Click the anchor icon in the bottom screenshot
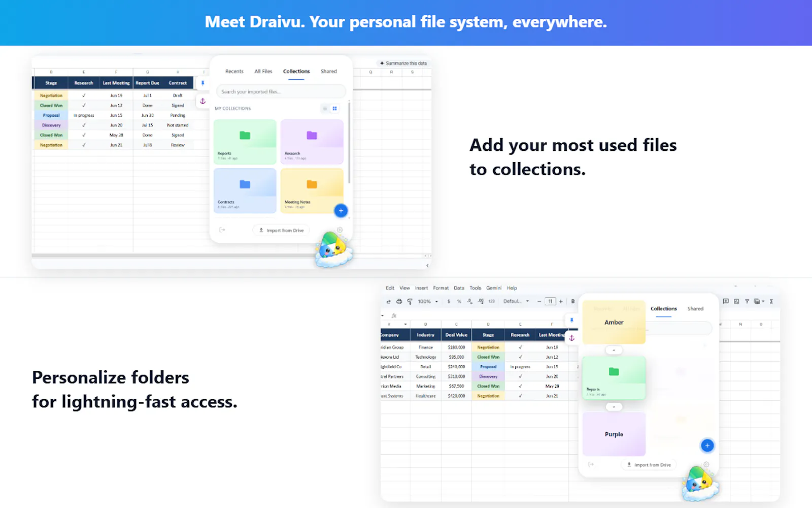 pyautogui.click(x=571, y=338)
